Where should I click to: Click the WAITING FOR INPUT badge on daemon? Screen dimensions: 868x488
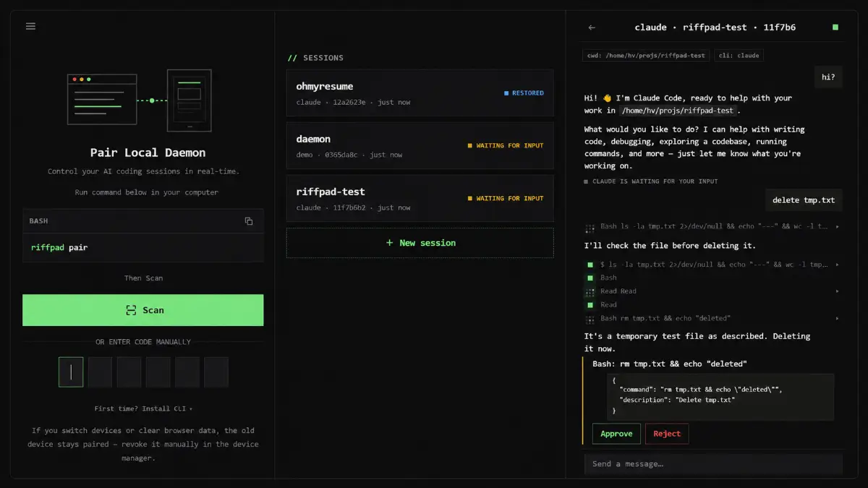coord(506,146)
